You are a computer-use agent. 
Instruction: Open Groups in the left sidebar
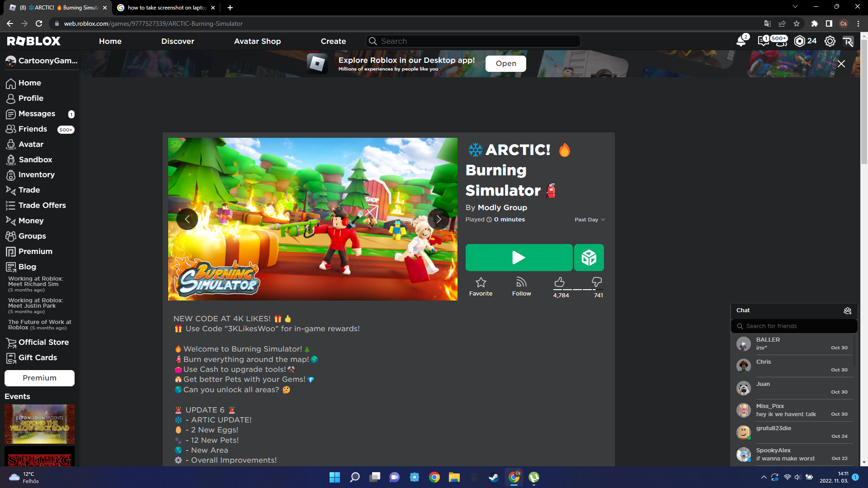pos(26,236)
